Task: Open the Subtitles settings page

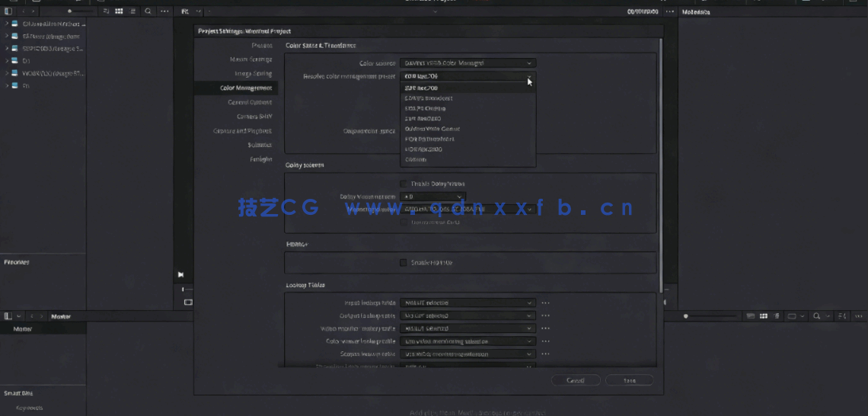Action: [x=260, y=145]
